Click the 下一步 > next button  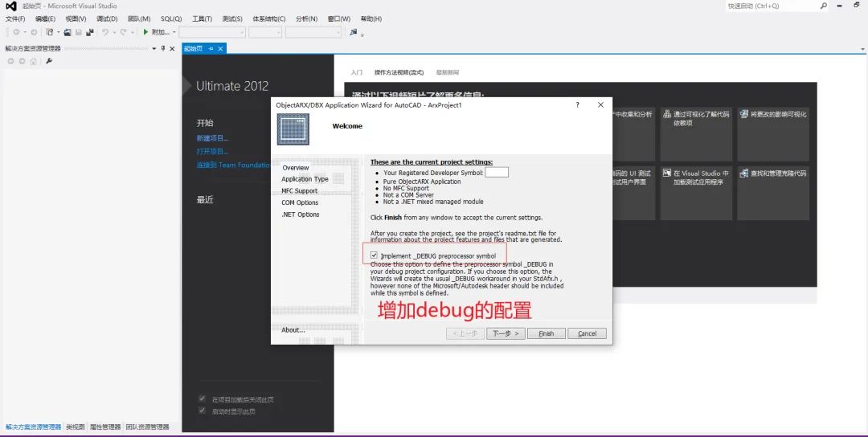(506, 333)
